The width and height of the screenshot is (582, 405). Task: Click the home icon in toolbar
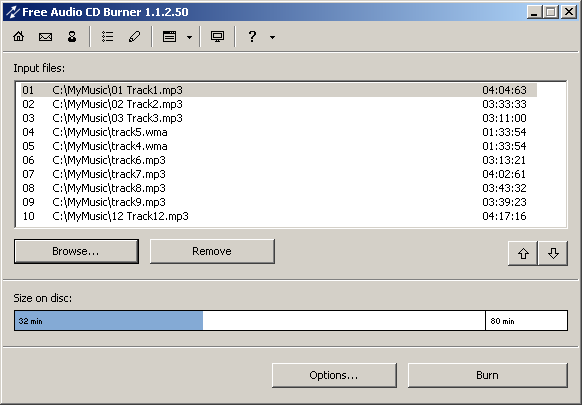click(19, 36)
